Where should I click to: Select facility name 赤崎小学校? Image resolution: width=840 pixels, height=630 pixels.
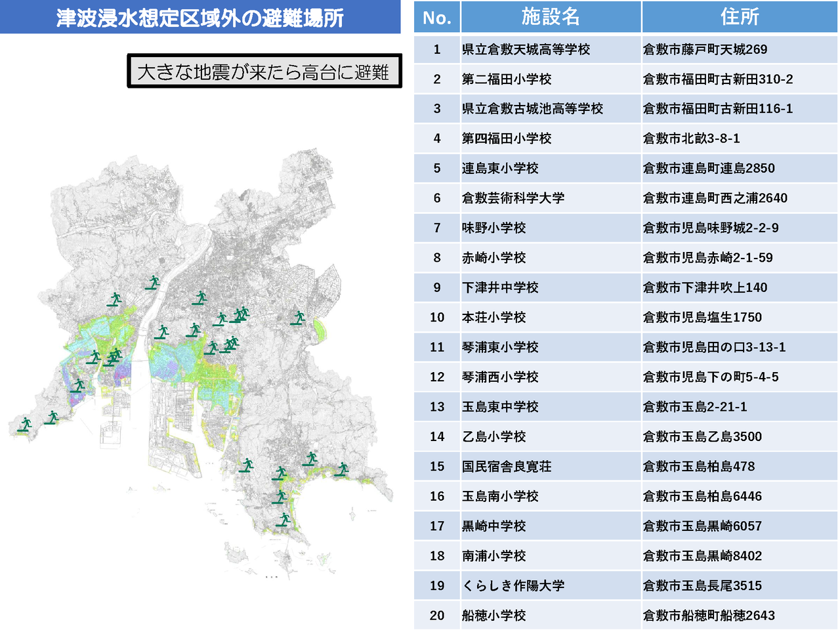(494, 258)
